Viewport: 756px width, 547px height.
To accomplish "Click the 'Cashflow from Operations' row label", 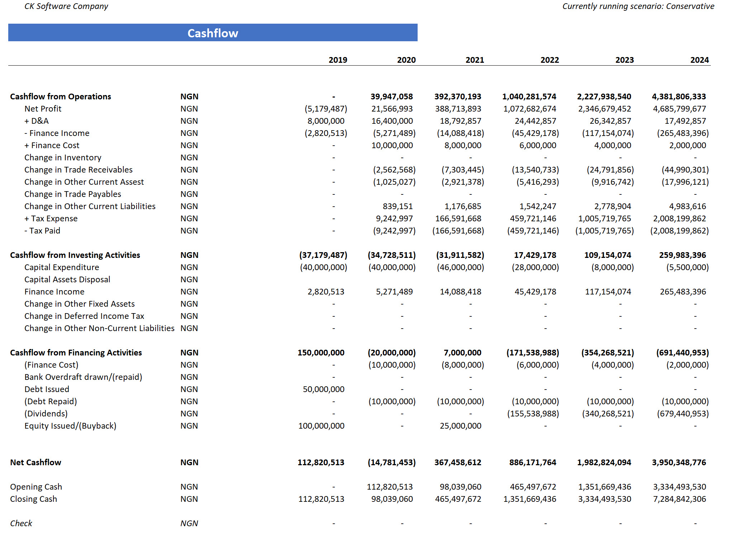I will pyautogui.click(x=61, y=96).
